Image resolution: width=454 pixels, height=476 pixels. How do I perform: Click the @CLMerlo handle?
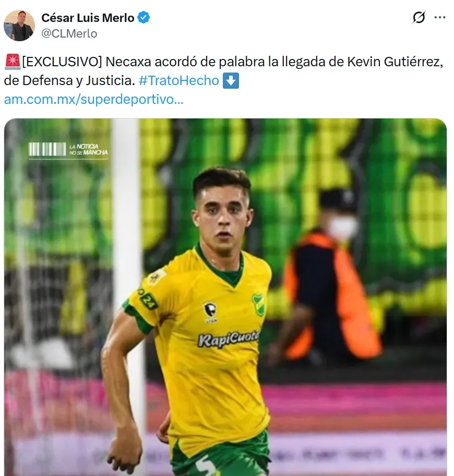click(x=69, y=33)
